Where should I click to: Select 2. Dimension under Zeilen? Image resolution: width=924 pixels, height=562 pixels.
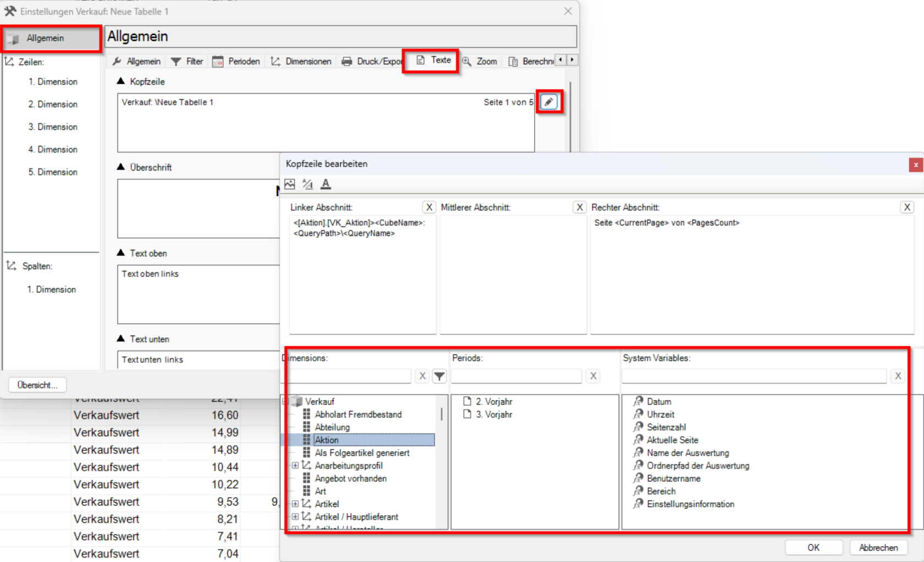tap(53, 104)
